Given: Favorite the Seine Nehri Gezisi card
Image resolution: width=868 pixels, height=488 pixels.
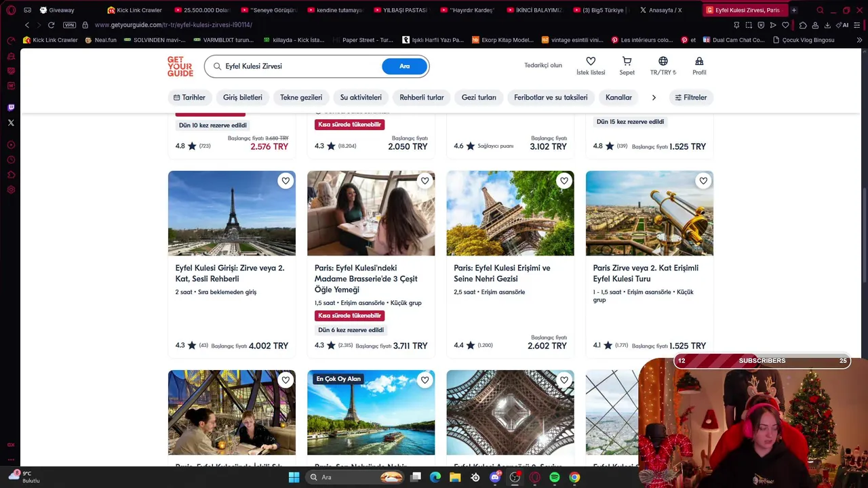Looking at the screenshot, I should click(564, 181).
